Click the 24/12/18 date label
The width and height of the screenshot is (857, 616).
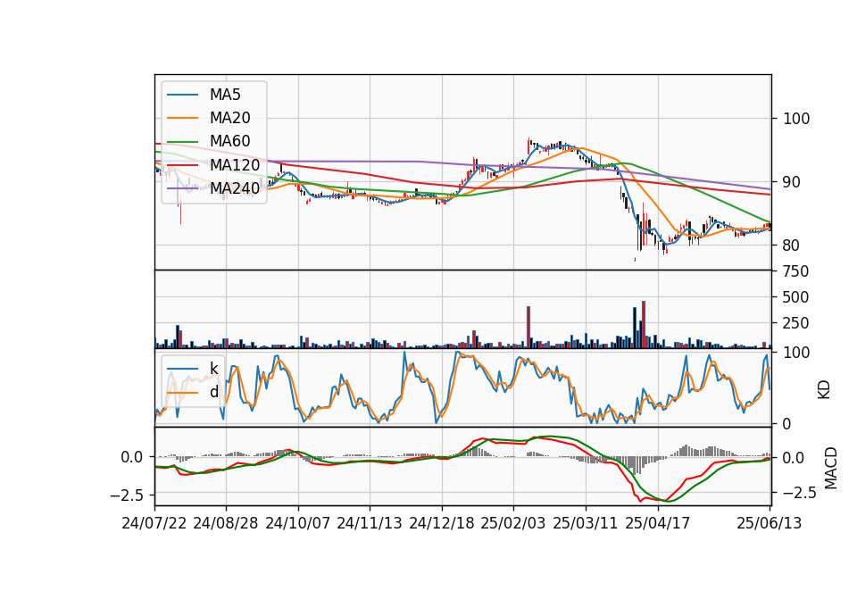click(442, 523)
